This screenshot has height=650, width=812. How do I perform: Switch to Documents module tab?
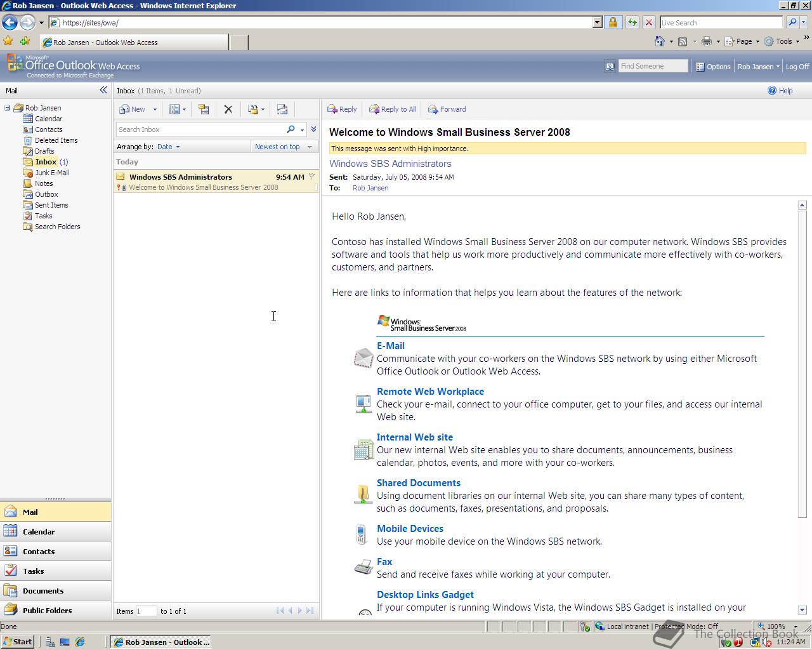55,590
